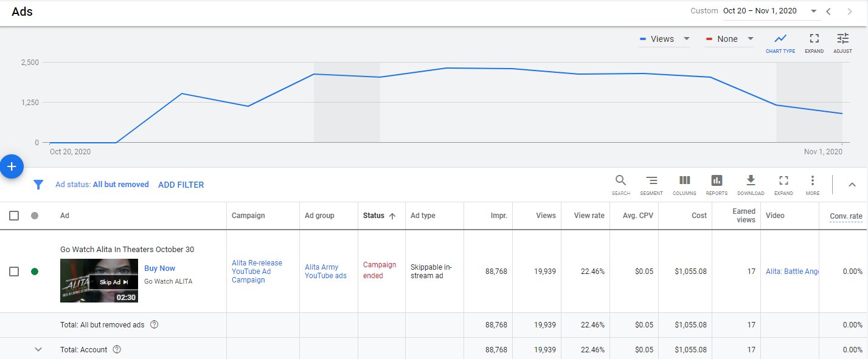
Task: Open the None metric dropdown
Action: (x=730, y=39)
